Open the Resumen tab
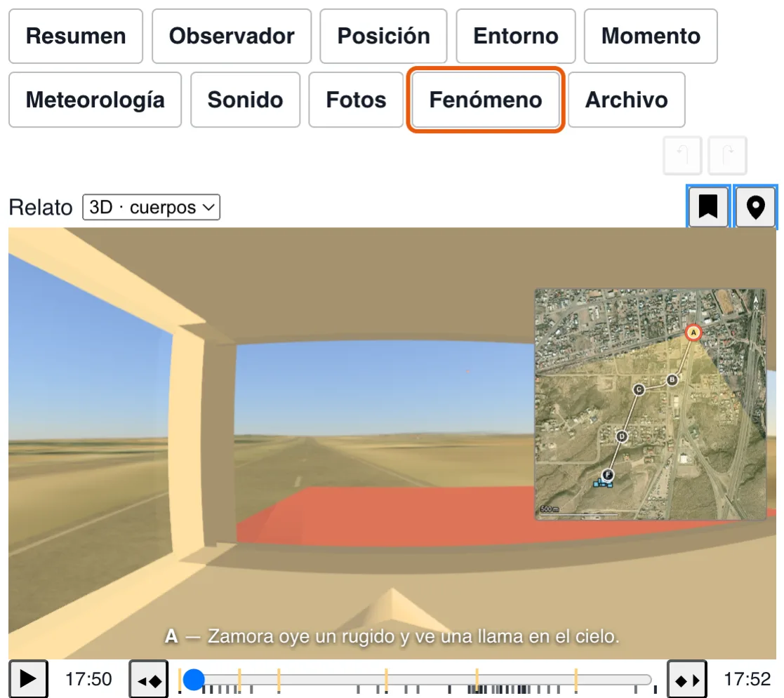Viewport: 784px width, 698px height. tap(76, 36)
